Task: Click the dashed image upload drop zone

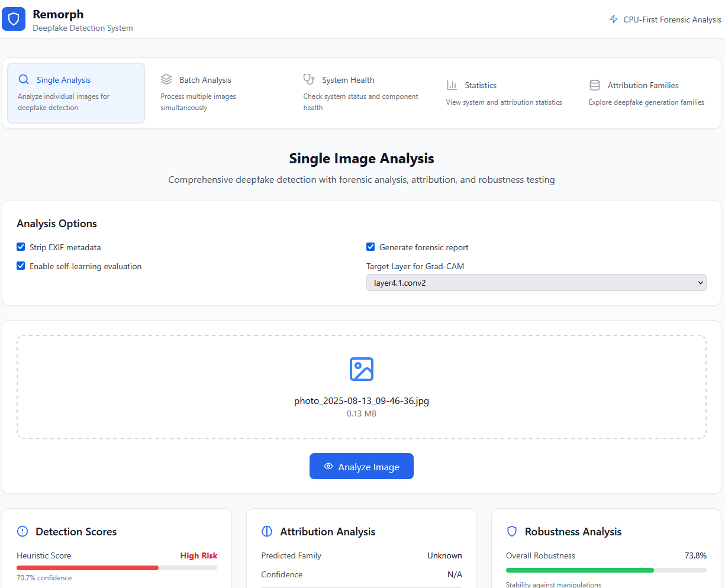Action: 362,387
